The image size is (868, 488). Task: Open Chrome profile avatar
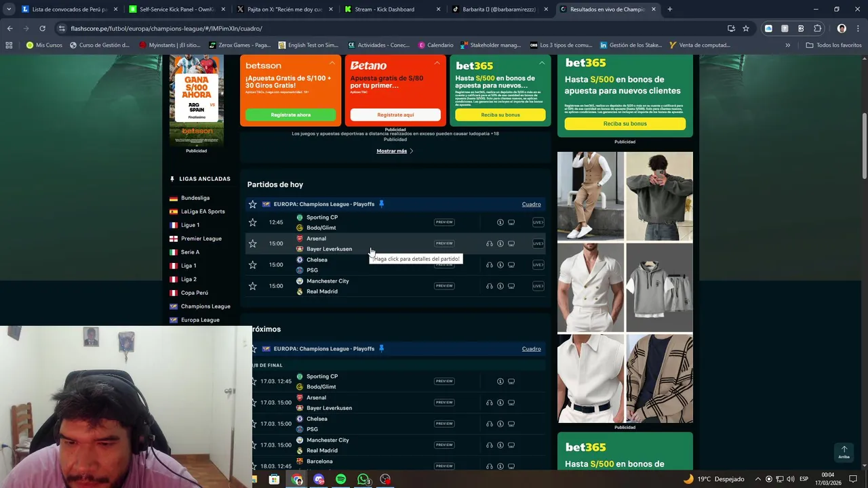842,28
